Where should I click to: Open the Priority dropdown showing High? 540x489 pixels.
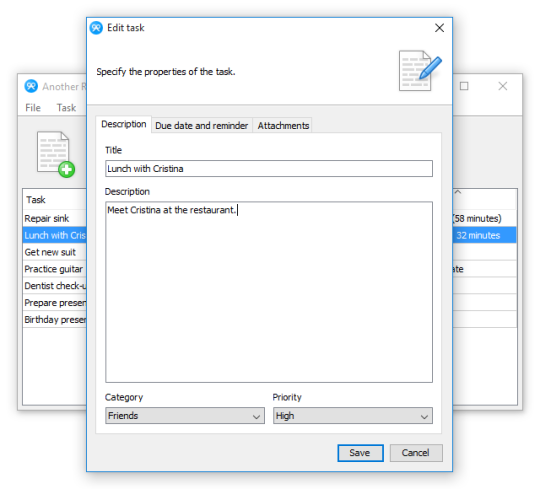click(x=353, y=416)
